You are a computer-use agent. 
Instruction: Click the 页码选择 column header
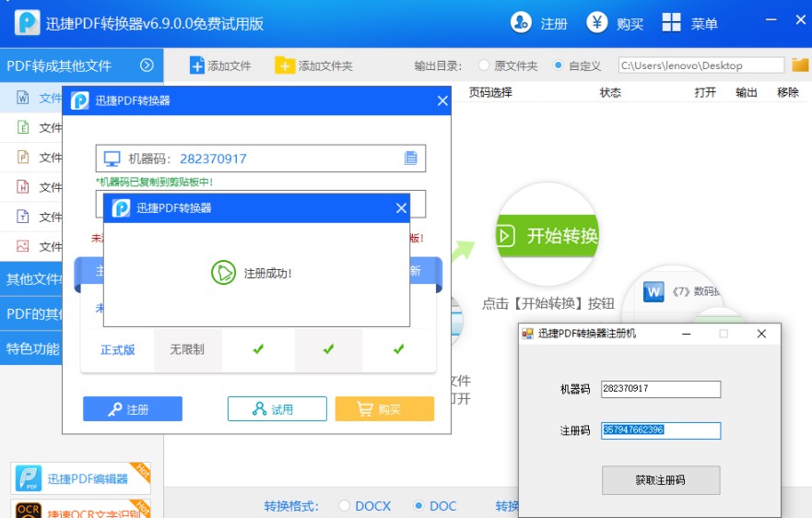coord(490,92)
